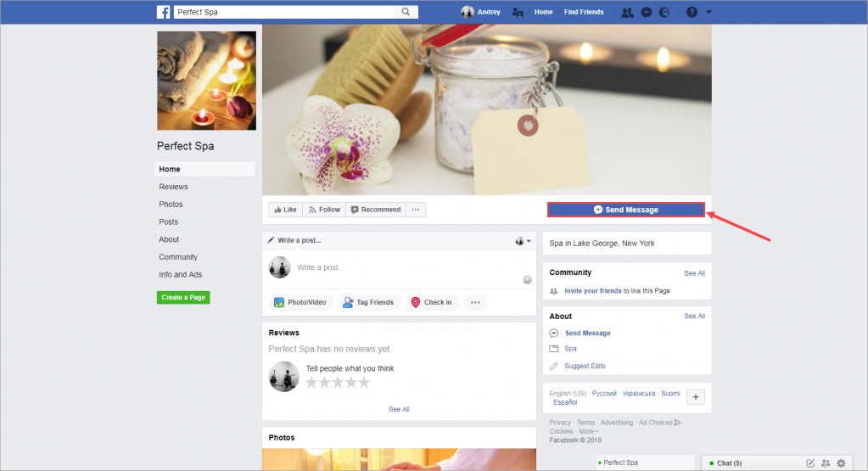Screen dimensions: 868x471
Task: Open the Privacy footer link
Action: (x=560, y=423)
